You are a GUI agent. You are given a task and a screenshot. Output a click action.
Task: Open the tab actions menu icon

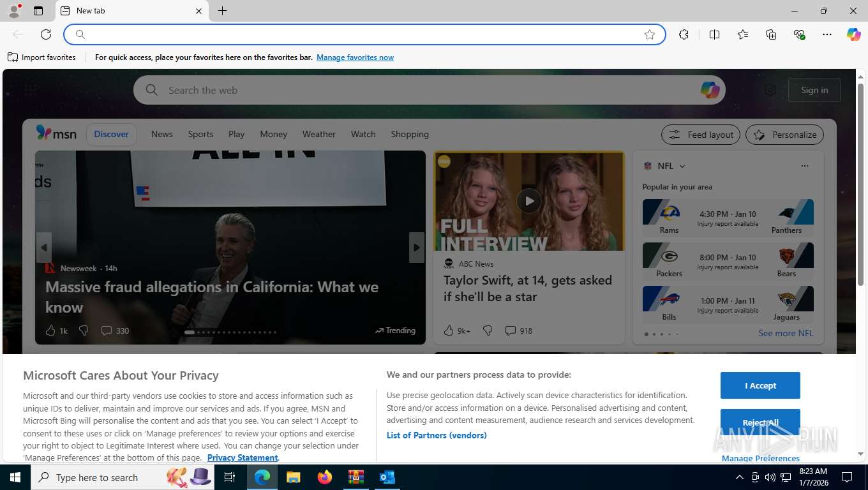click(38, 11)
